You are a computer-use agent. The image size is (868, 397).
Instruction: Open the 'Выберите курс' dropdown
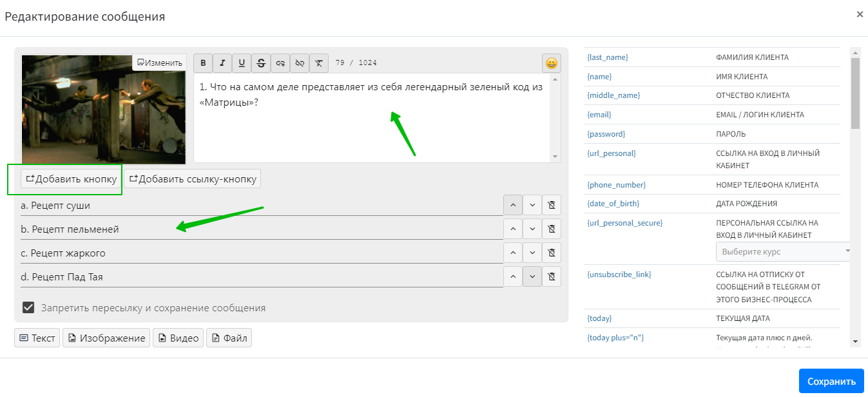tap(783, 251)
